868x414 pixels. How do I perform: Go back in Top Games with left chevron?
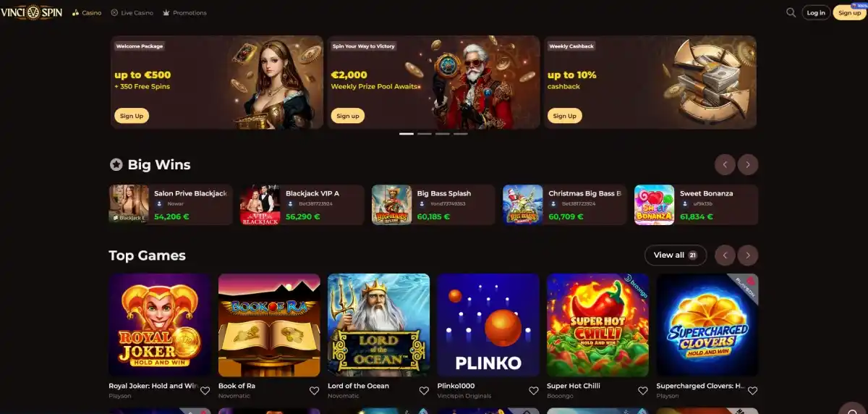coord(725,255)
